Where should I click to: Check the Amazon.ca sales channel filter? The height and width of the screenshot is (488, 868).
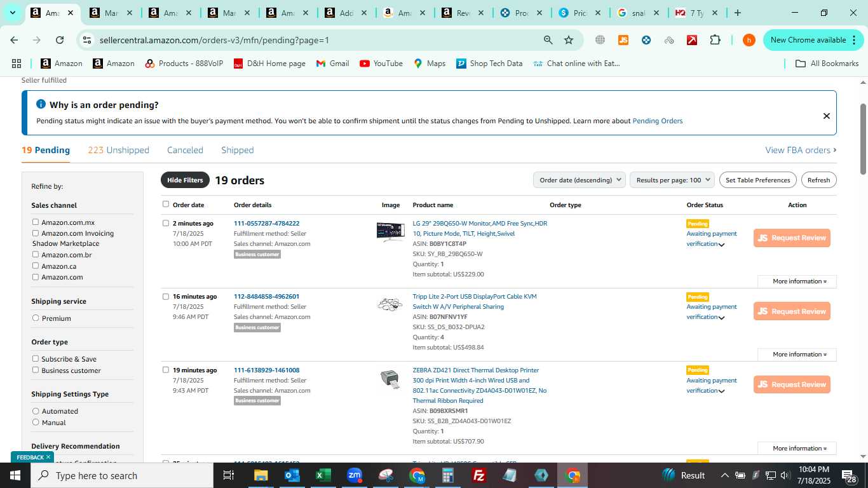tap(36, 266)
